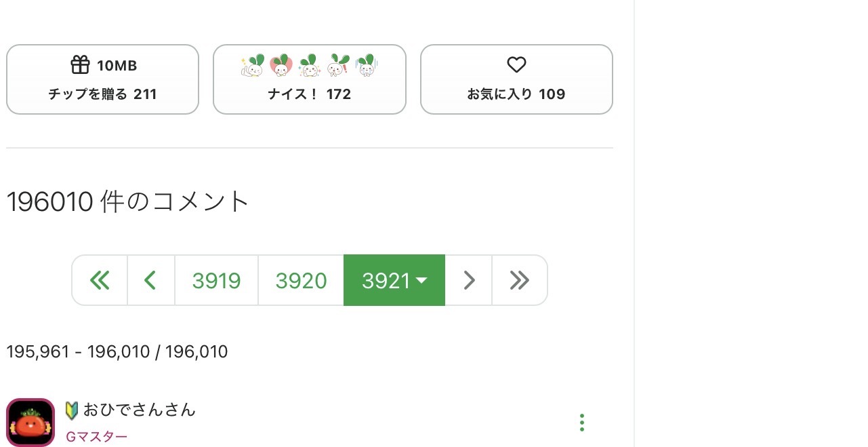This screenshot has height=447, width=868.
Task: Click the gift box icon beside 10MB
Action: [80, 65]
